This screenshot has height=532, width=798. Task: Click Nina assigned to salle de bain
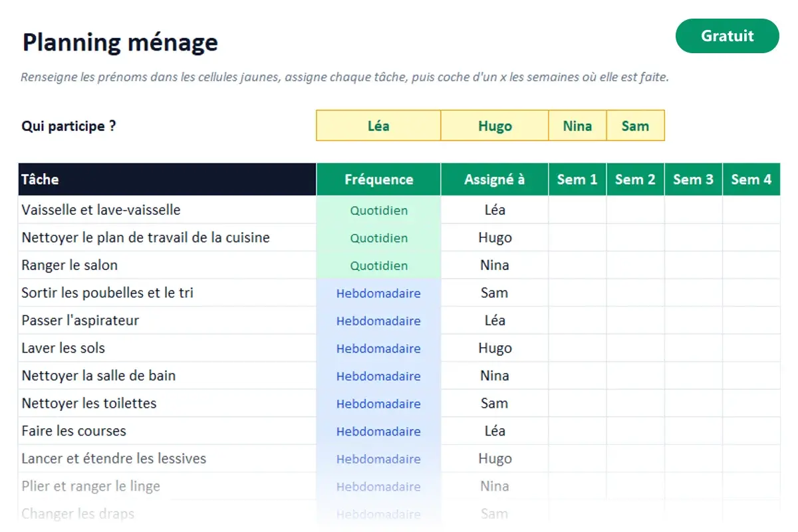click(x=495, y=376)
